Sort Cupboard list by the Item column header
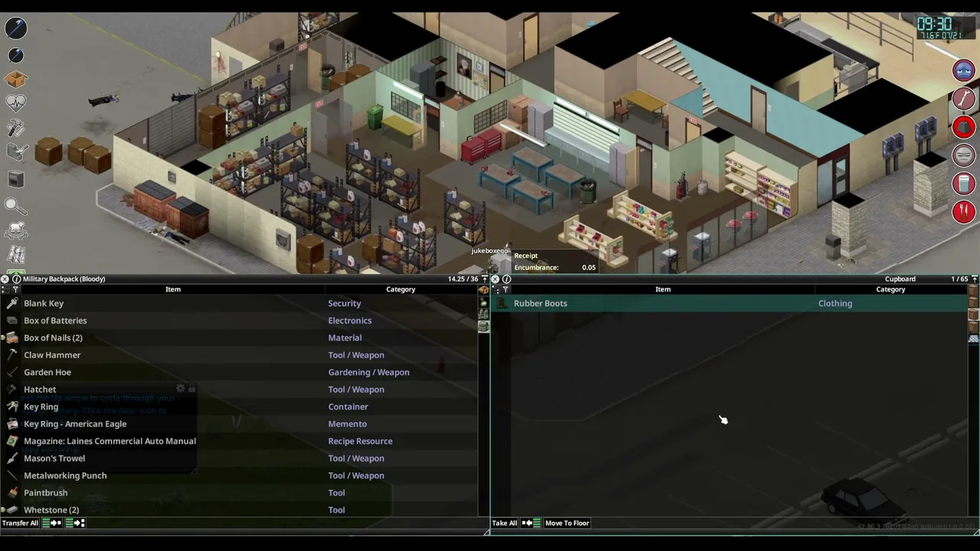The width and height of the screenshot is (980, 551). 663,289
